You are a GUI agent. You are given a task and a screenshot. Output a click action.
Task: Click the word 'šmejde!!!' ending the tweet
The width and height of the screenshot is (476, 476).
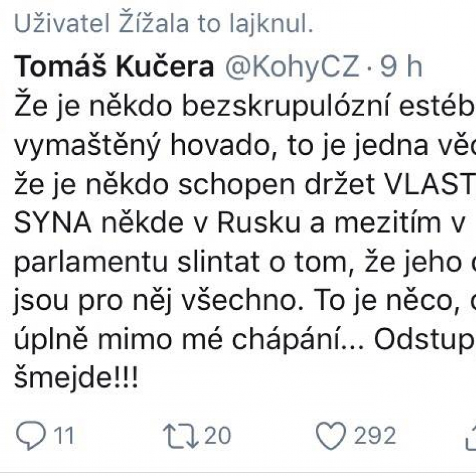tap(76, 378)
